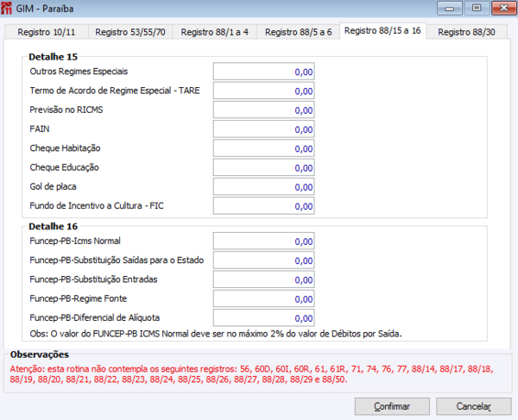Click the 'Observações' heading
The height and width of the screenshot is (420, 518).
tap(40, 354)
